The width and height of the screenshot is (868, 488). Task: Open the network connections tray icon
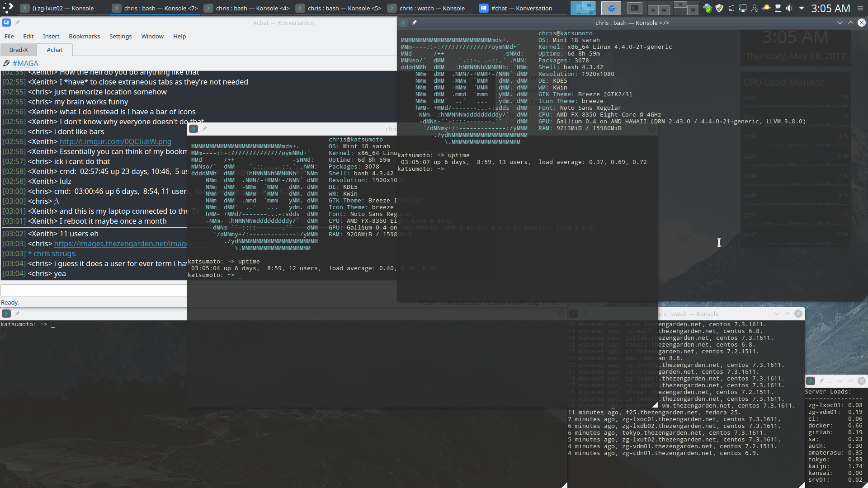tap(743, 8)
